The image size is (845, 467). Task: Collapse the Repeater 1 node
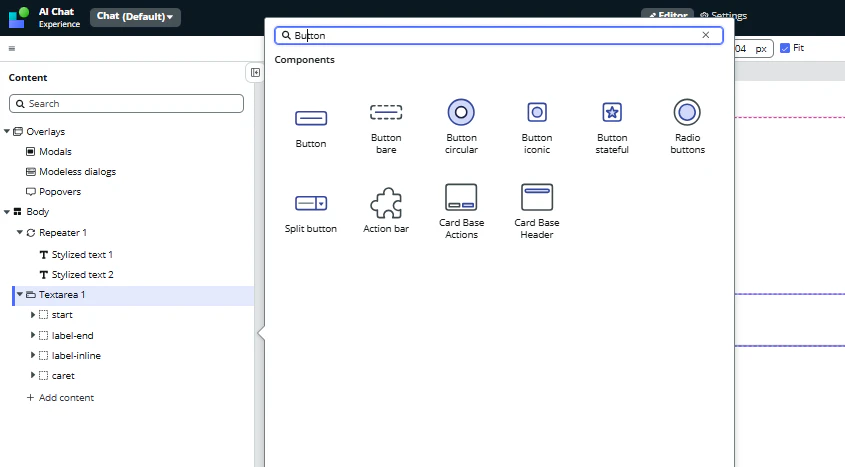19,232
